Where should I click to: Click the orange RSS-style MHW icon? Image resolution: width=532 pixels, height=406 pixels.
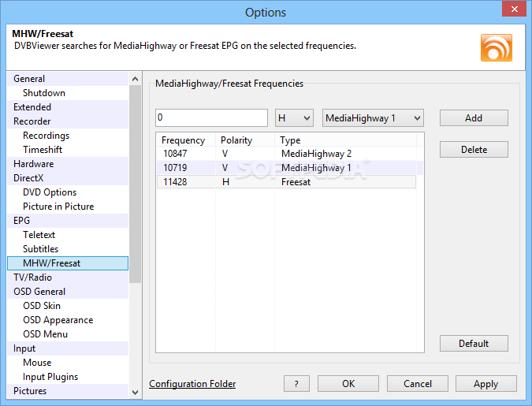496,47
